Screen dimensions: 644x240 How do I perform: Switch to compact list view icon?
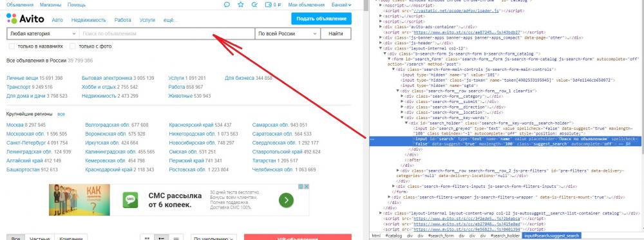[x=176, y=238]
